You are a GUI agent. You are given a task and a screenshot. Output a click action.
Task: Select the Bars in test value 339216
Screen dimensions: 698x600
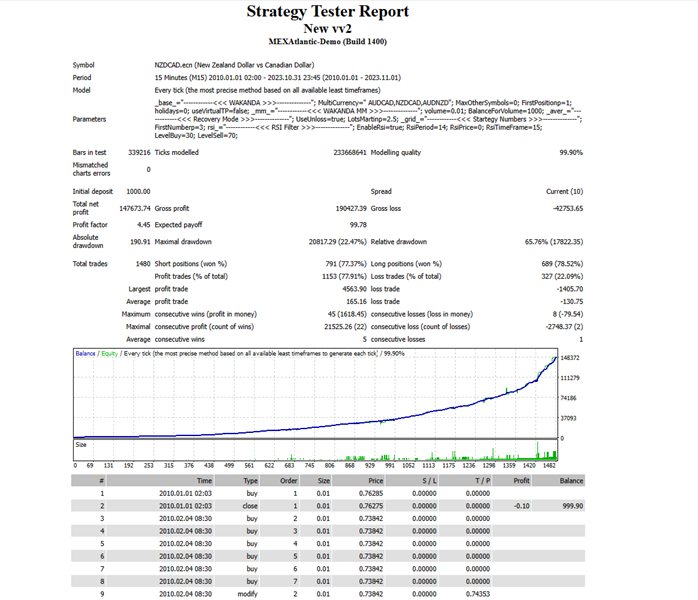139,152
